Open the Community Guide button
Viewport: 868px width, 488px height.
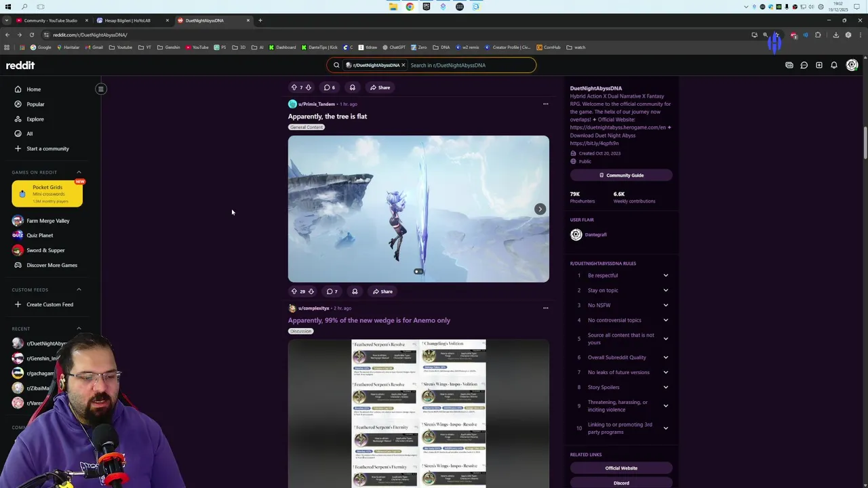coord(621,175)
